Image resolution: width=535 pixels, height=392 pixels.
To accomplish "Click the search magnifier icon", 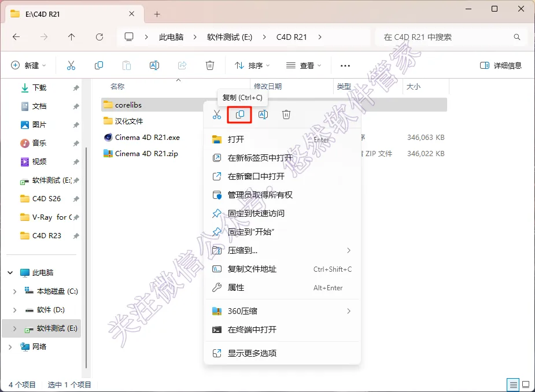I will tap(517, 37).
